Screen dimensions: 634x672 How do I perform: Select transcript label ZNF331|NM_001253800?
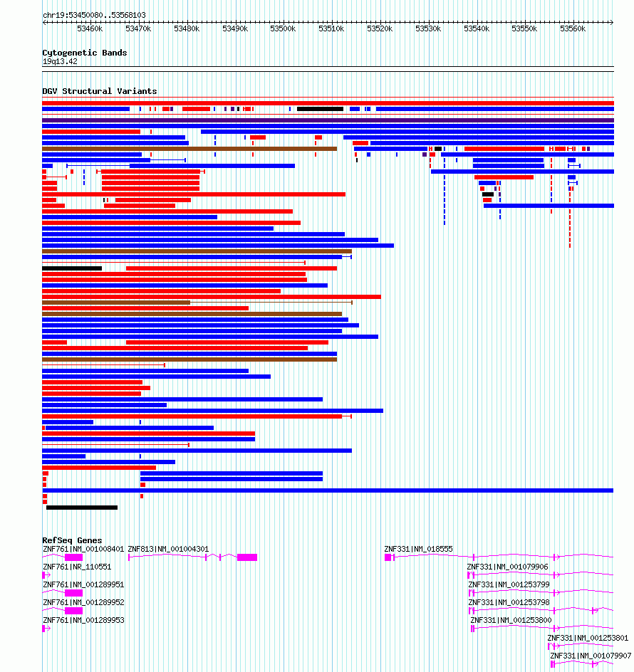coord(511,620)
